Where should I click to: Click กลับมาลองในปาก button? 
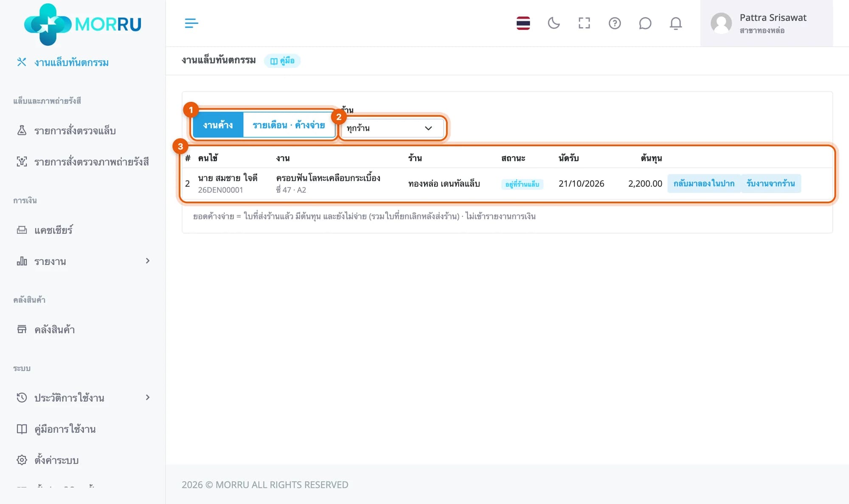[x=704, y=183]
